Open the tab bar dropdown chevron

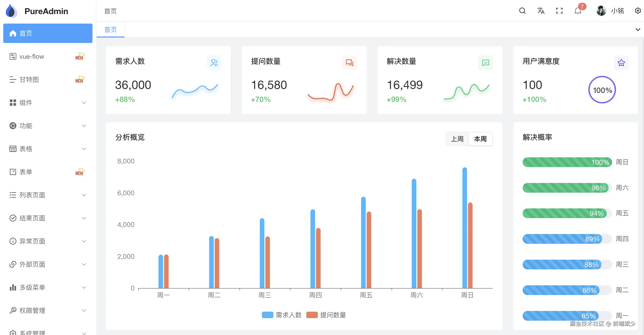tap(638, 30)
